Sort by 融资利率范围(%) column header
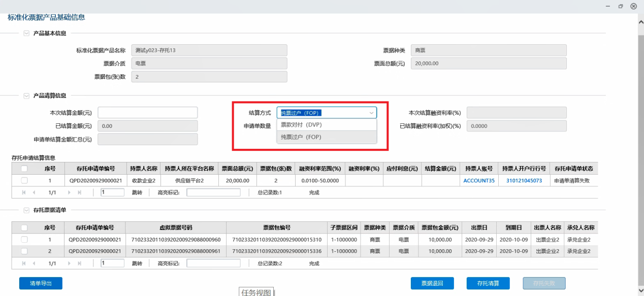644x296 pixels. (x=320, y=169)
